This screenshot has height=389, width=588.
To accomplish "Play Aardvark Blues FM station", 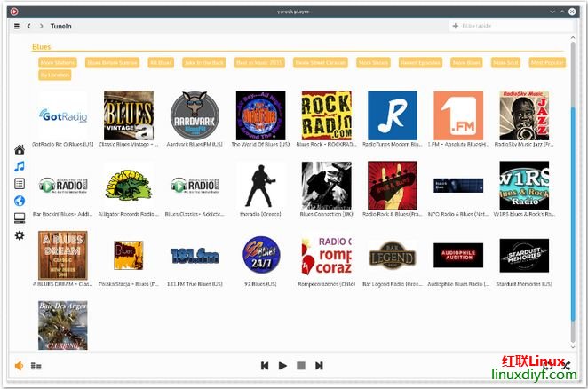I will [195, 115].
